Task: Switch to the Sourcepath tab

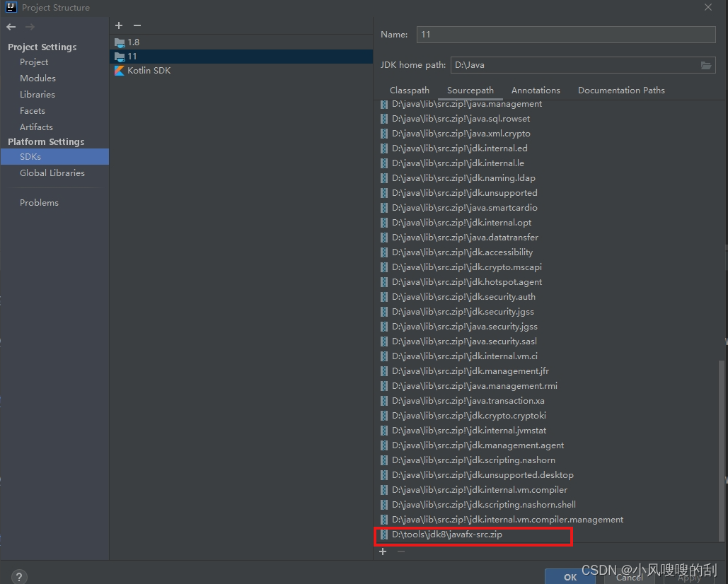Action: [x=470, y=90]
